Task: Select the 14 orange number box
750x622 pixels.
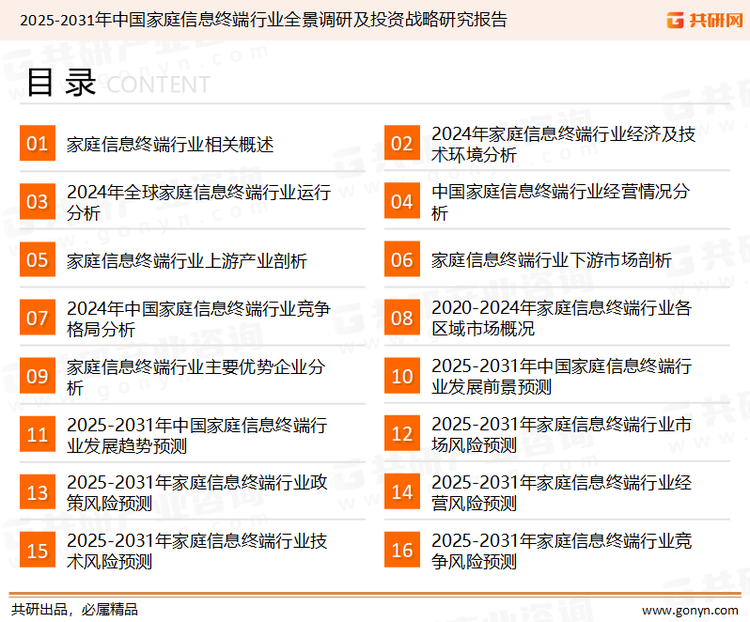Action: 401,492
